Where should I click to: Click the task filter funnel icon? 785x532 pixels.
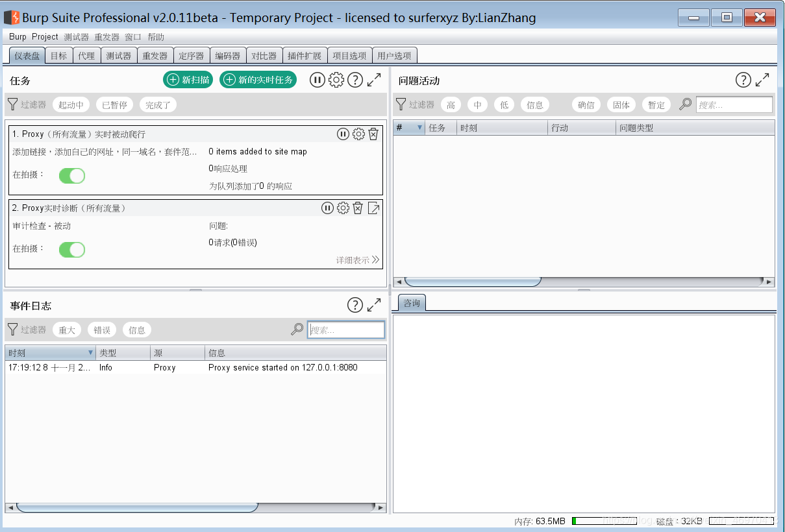(12, 104)
